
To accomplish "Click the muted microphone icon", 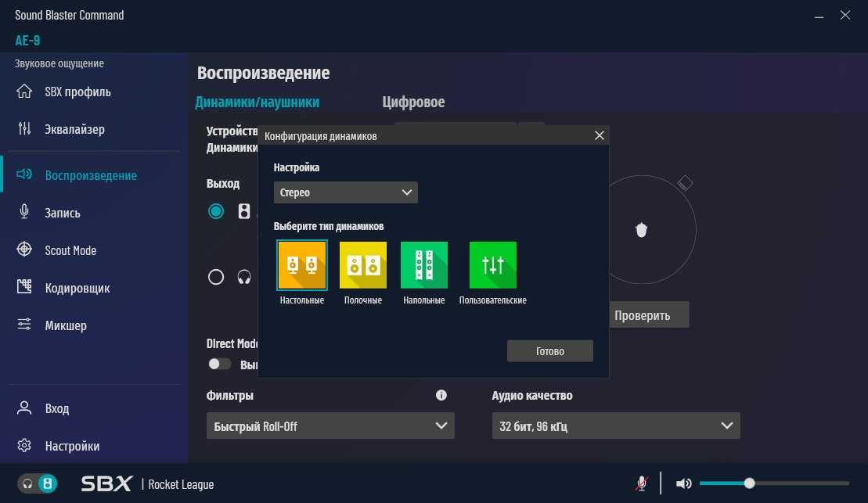I will point(641,483).
